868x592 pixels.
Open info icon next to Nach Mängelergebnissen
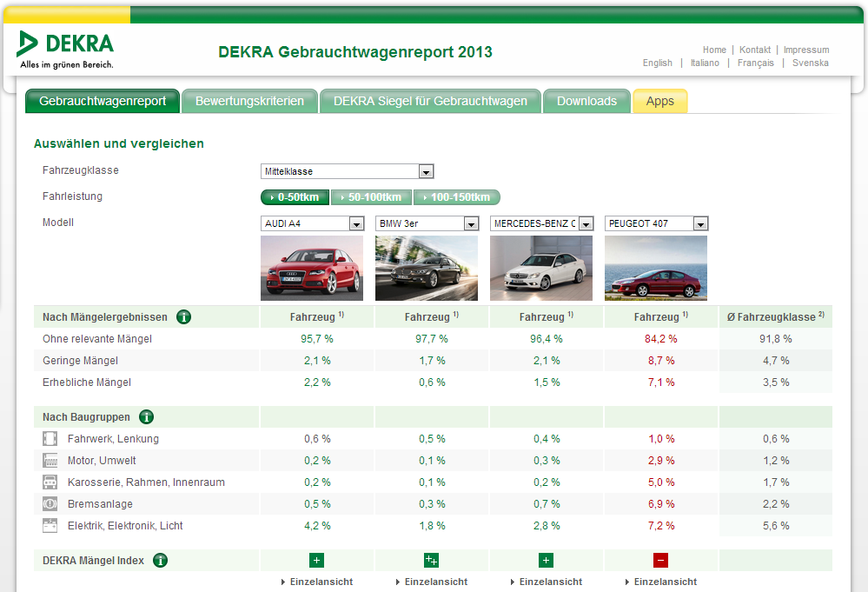tap(183, 316)
